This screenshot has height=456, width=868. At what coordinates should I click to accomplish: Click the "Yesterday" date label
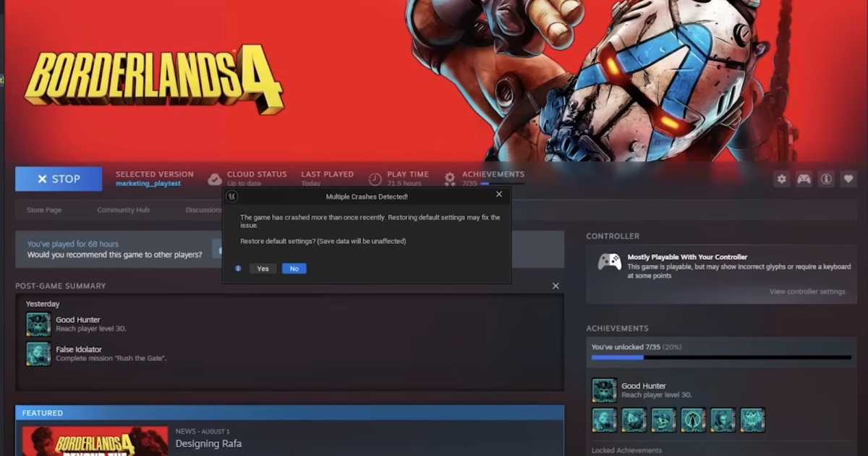(x=43, y=304)
